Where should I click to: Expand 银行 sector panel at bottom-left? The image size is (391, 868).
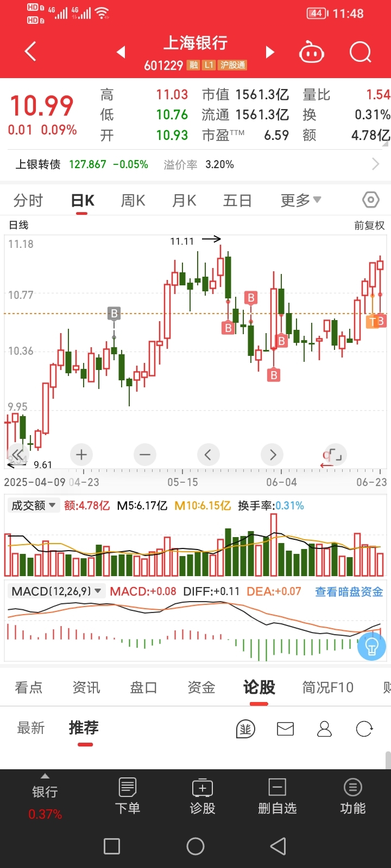(x=45, y=796)
